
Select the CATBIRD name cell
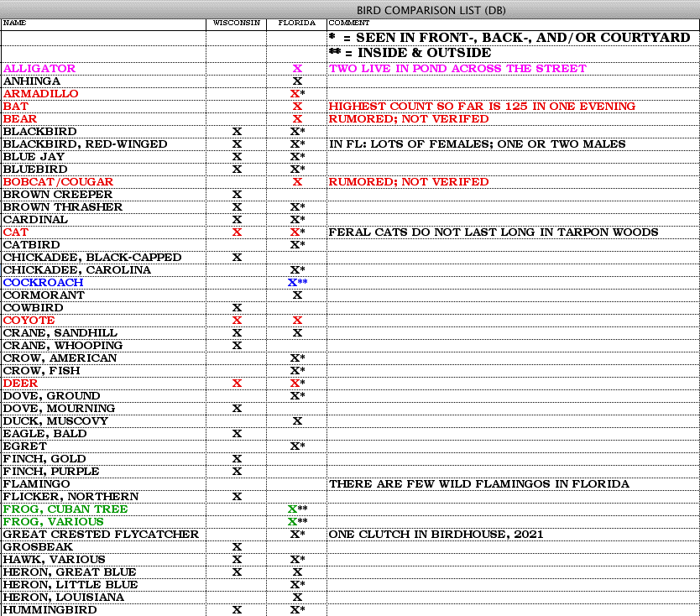103,244
